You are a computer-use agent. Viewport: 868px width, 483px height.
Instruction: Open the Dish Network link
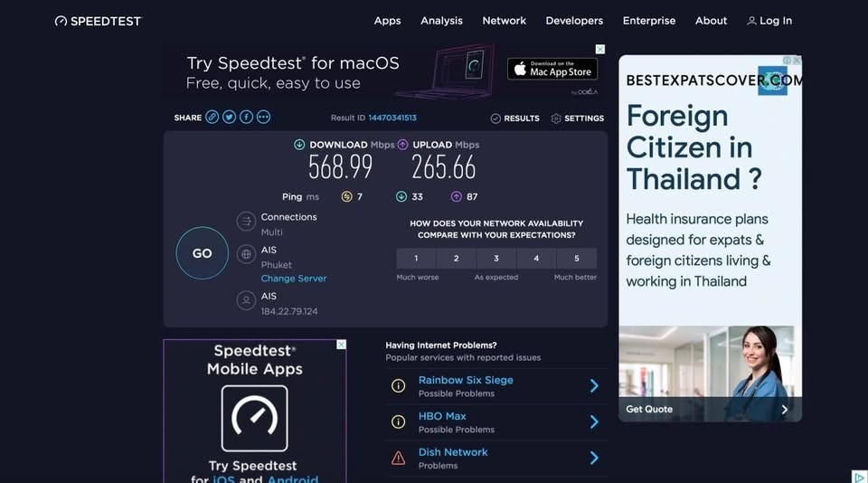(x=453, y=452)
